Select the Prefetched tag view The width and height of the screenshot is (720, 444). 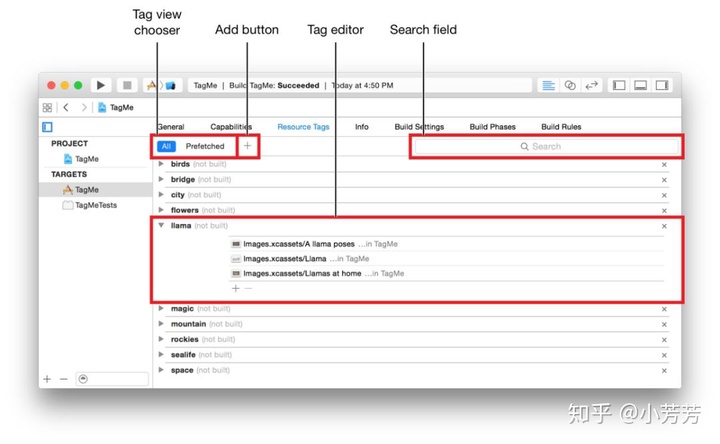(x=205, y=146)
